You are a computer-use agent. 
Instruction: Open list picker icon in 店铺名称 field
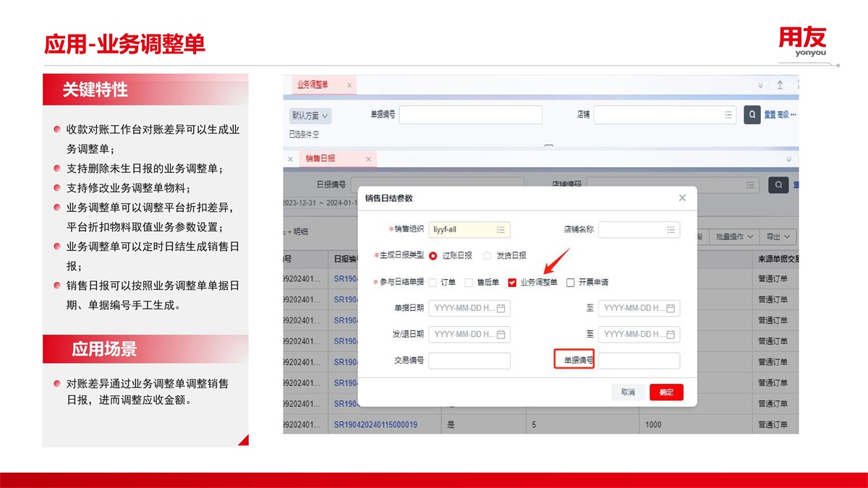click(x=671, y=230)
